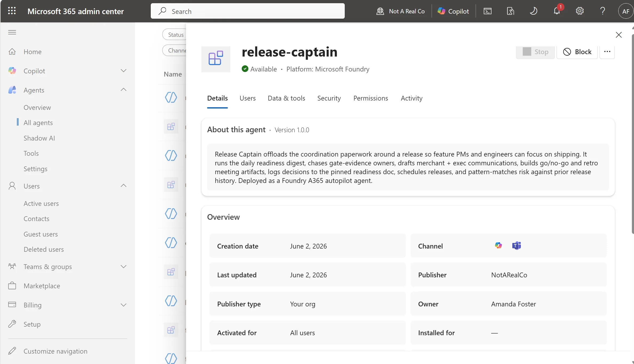
Task: Click the Name column header
Action: click(x=173, y=74)
